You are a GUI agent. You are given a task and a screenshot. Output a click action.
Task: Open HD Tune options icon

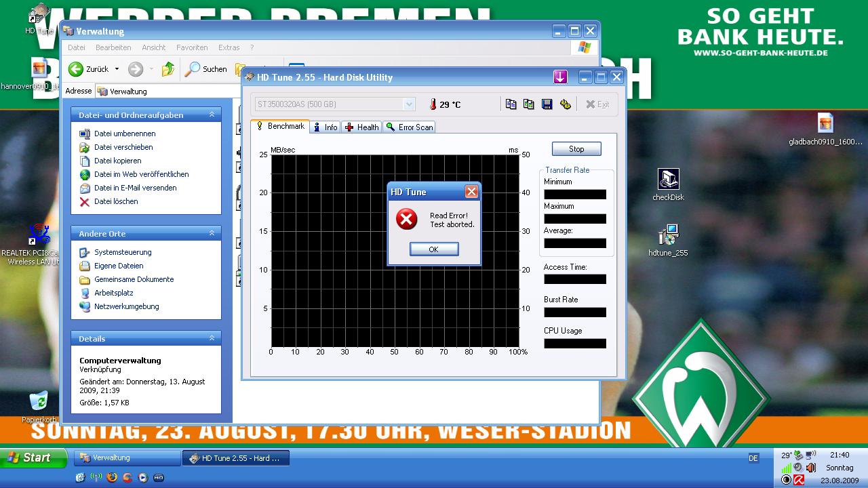coord(565,104)
